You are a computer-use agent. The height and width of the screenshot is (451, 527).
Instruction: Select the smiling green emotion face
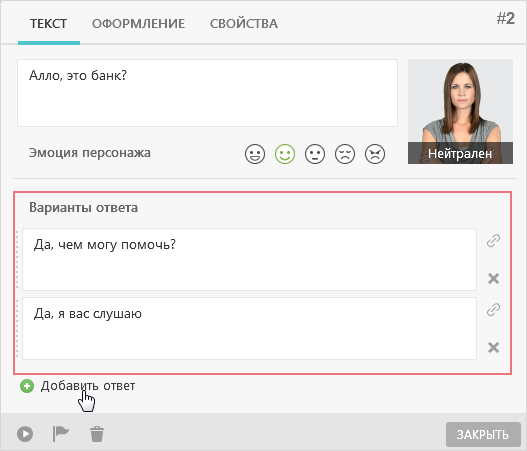(285, 154)
